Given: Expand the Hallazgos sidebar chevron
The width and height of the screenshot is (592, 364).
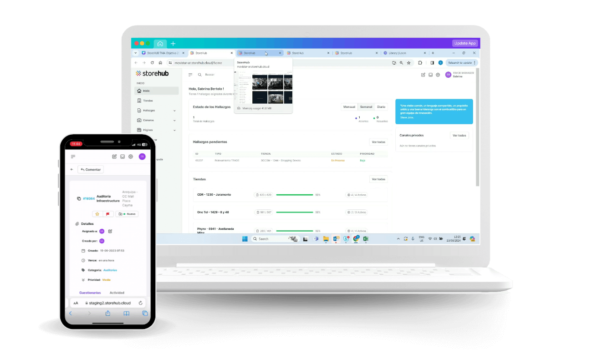Looking at the screenshot, I should (174, 111).
